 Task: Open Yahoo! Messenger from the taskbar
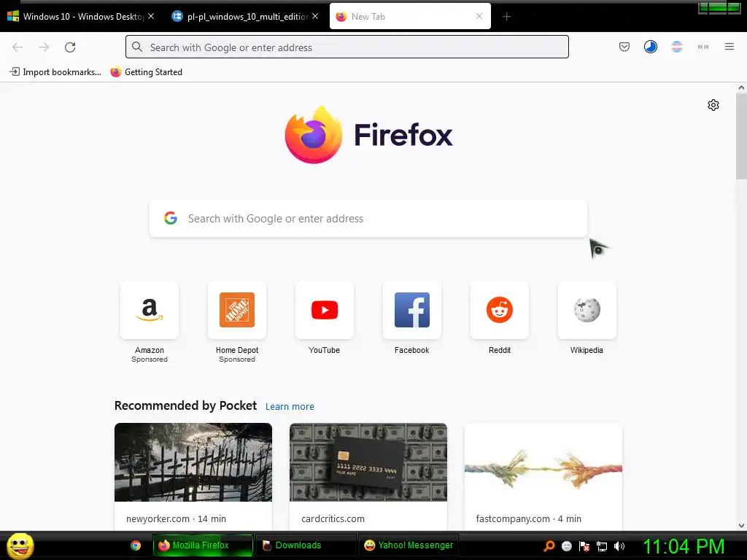click(x=409, y=545)
